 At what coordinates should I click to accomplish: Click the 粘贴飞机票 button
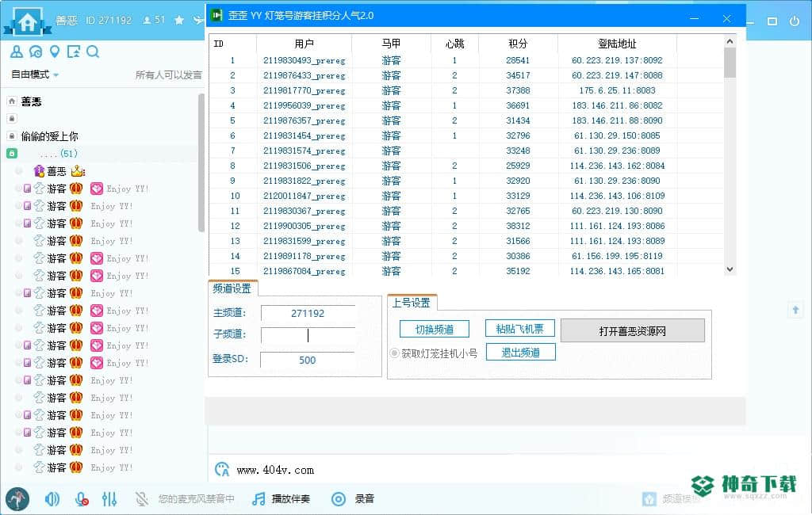click(x=520, y=328)
